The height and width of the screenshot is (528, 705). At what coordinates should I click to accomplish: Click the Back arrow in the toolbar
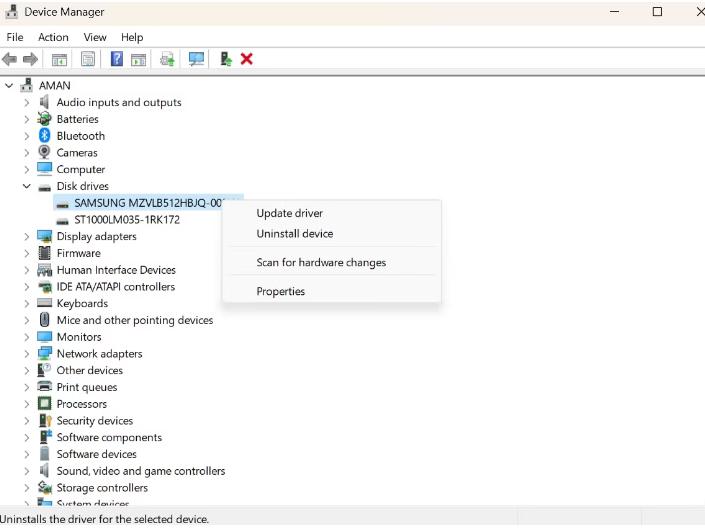pyautogui.click(x=10, y=59)
